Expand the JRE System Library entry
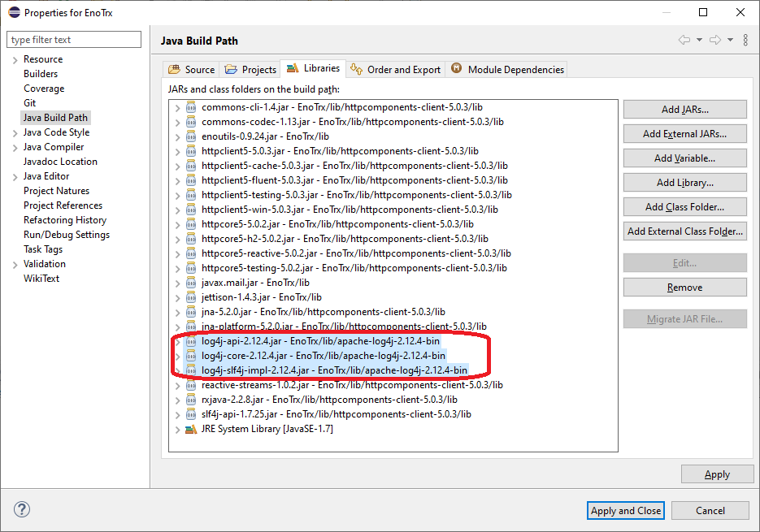Screen dimensions: 760x532 tap(178, 429)
